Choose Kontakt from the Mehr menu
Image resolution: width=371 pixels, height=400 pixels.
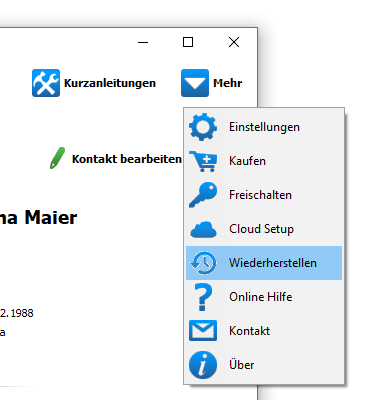point(264,331)
